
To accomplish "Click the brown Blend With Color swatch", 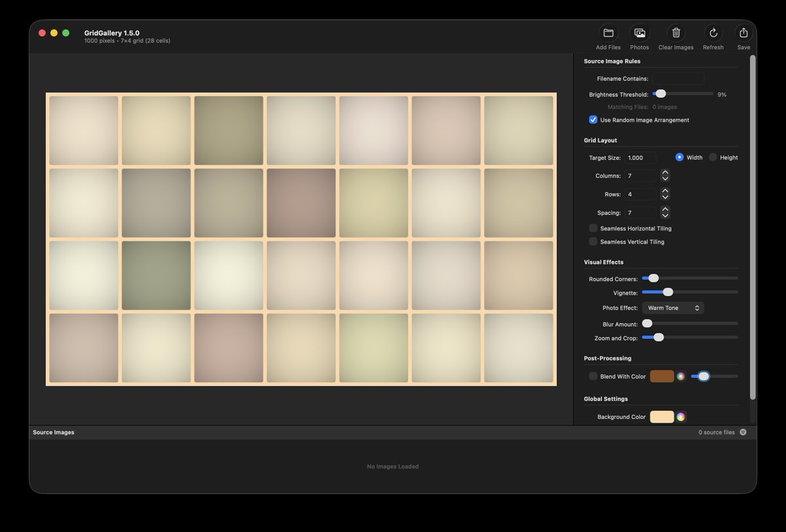I will pos(662,376).
